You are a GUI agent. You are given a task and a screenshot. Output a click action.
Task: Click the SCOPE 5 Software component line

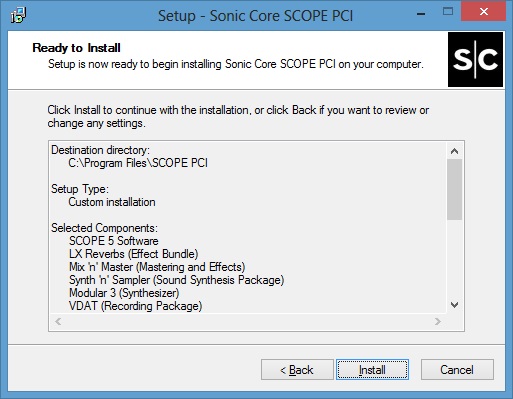pos(114,241)
